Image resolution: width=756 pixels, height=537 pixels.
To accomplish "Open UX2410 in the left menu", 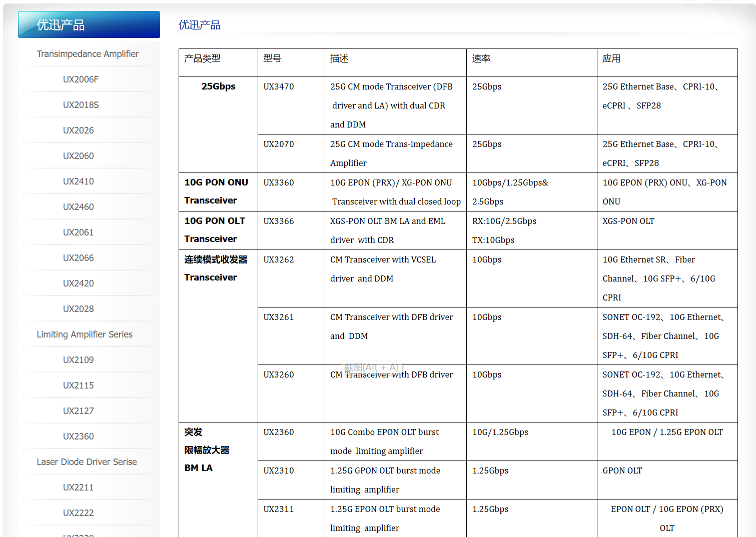I will [78, 181].
